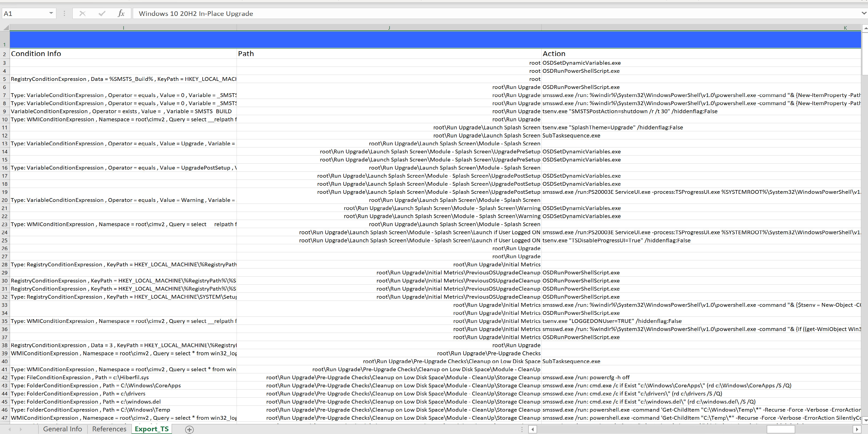This screenshot has width=868, height=434.
Task: Click sheet tab scroll right arrow
Action: (21, 429)
